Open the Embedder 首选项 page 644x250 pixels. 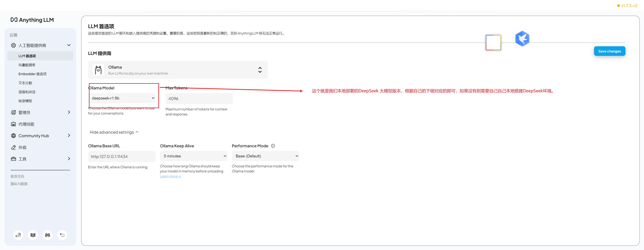coord(32,74)
